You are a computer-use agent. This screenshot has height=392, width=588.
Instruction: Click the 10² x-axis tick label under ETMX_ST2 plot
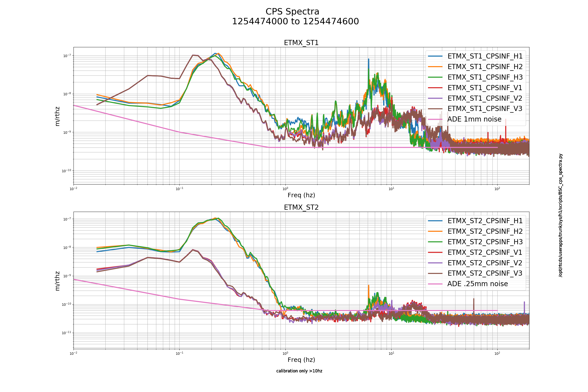(497, 353)
